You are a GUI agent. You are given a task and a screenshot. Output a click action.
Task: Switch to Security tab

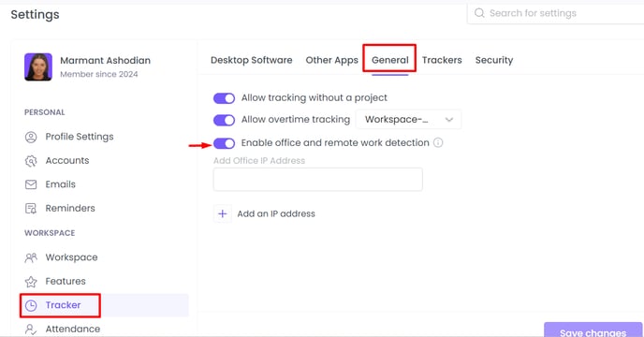[x=494, y=60]
